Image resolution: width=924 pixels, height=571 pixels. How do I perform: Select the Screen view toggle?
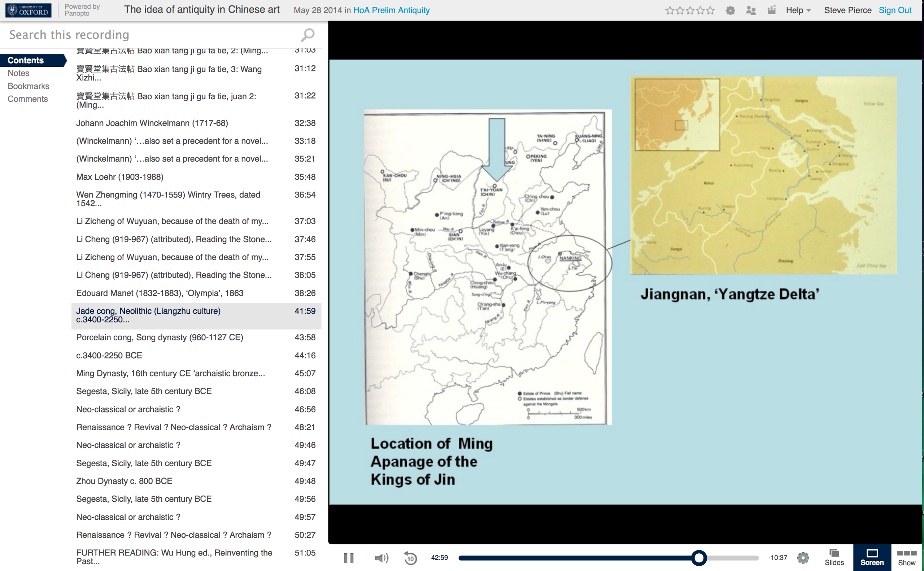872,557
